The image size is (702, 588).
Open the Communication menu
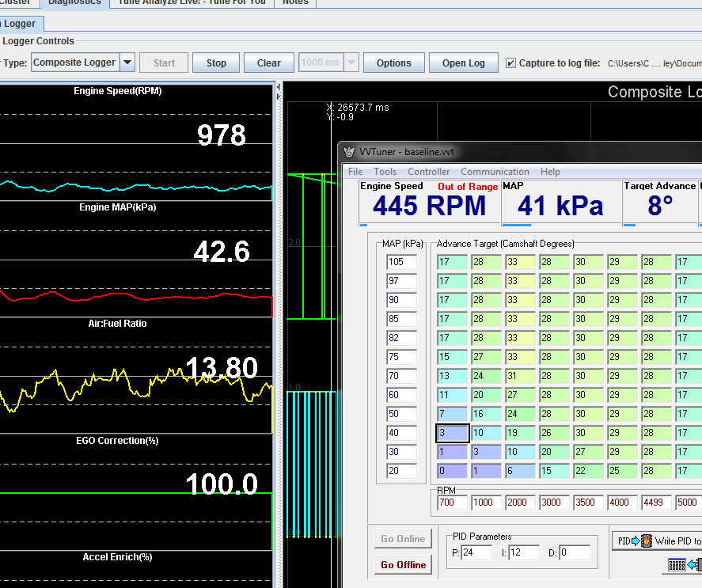pyautogui.click(x=495, y=172)
